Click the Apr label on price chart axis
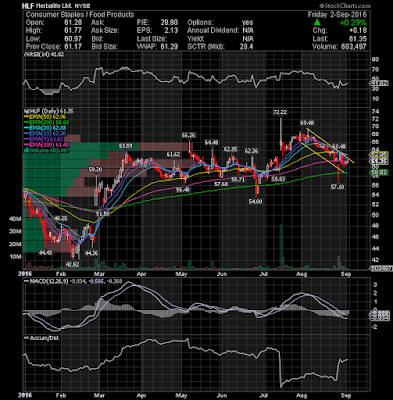 (142, 274)
